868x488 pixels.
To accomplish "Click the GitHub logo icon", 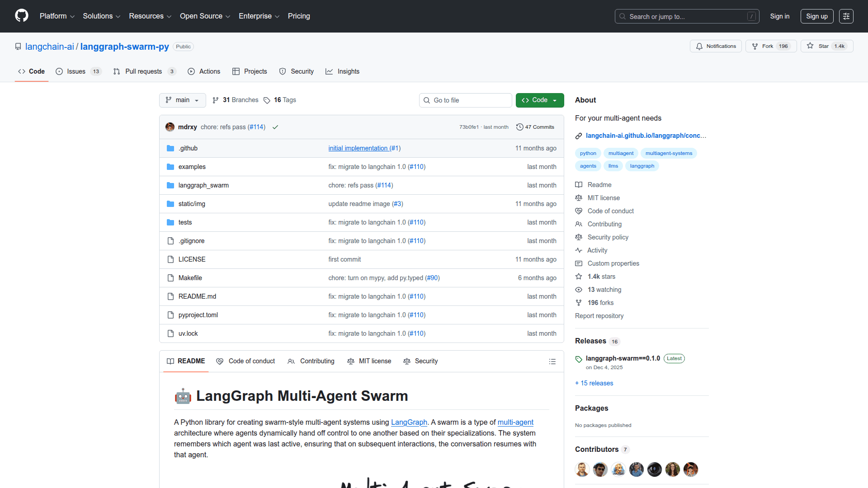I will (21, 16).
